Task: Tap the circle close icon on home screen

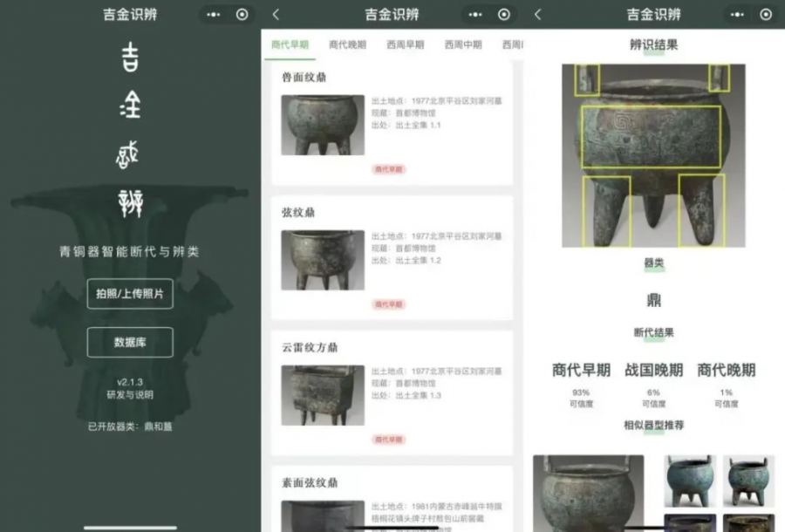Action: (242, 15)
